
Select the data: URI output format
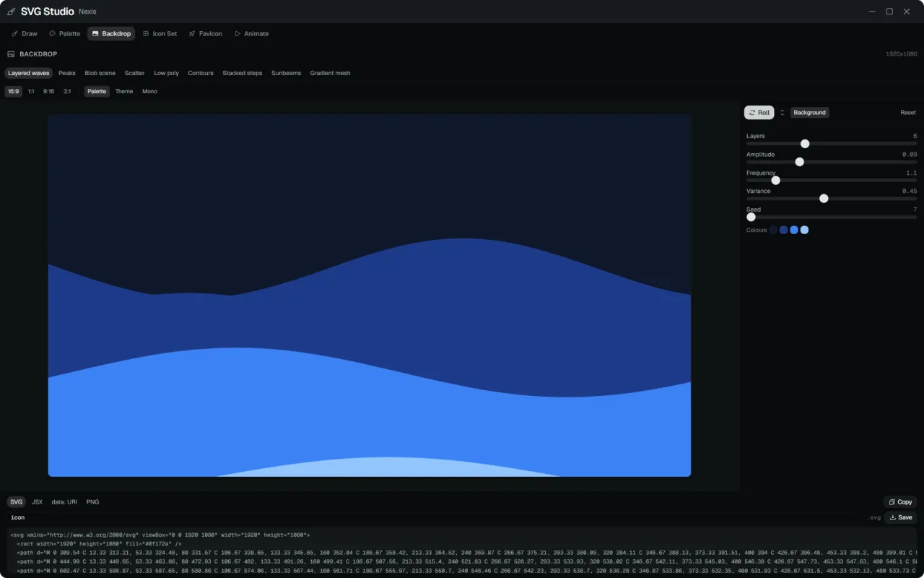coord(64,502)
